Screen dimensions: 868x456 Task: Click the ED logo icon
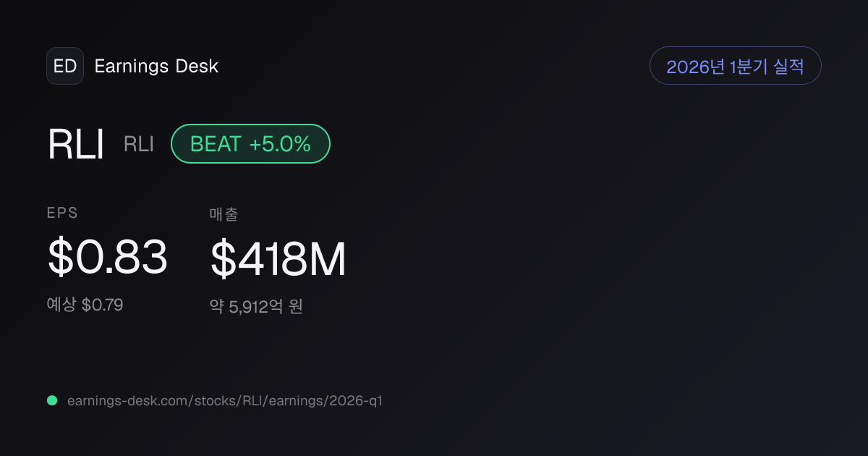65,66
